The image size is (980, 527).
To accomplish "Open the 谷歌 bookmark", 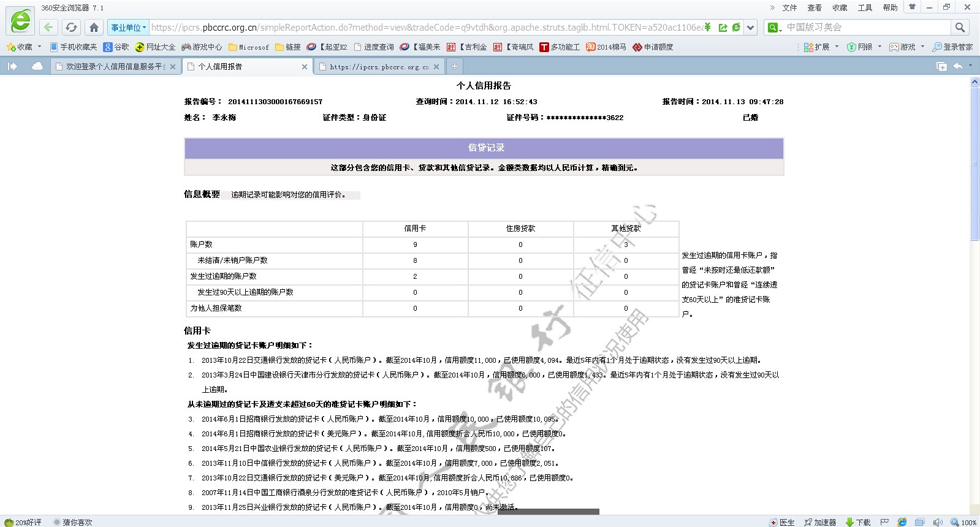I will 116,47.
